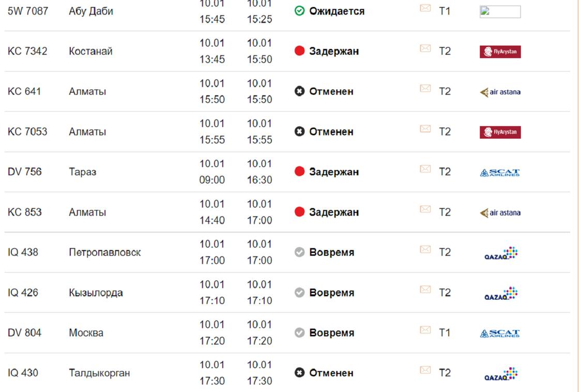Click red delayed status icon for KC 853
Screen dimensions: 579x392
click(x=299, y=212)
